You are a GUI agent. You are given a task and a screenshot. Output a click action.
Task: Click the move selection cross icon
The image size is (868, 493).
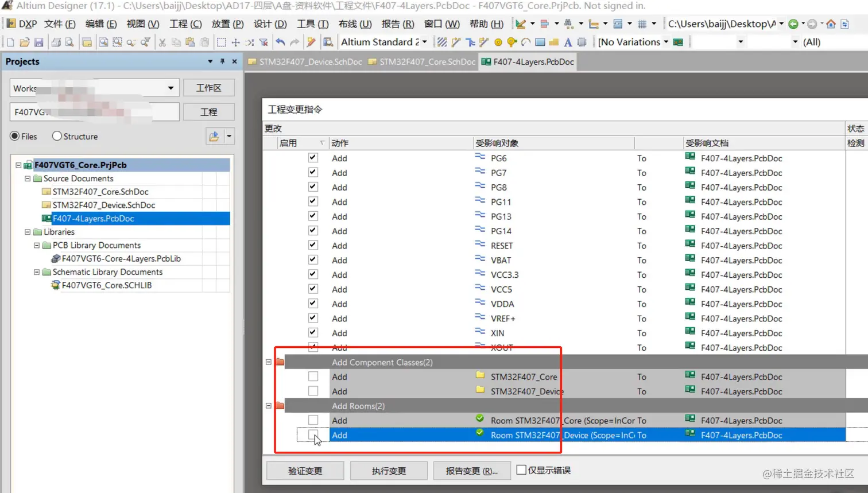[235, 42]
